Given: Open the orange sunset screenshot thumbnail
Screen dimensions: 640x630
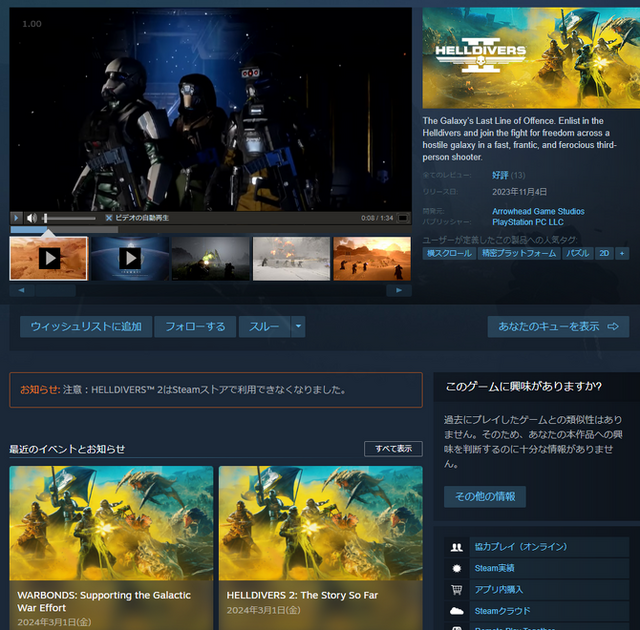Looking at the screenshot, I should (x=372, y=258).
